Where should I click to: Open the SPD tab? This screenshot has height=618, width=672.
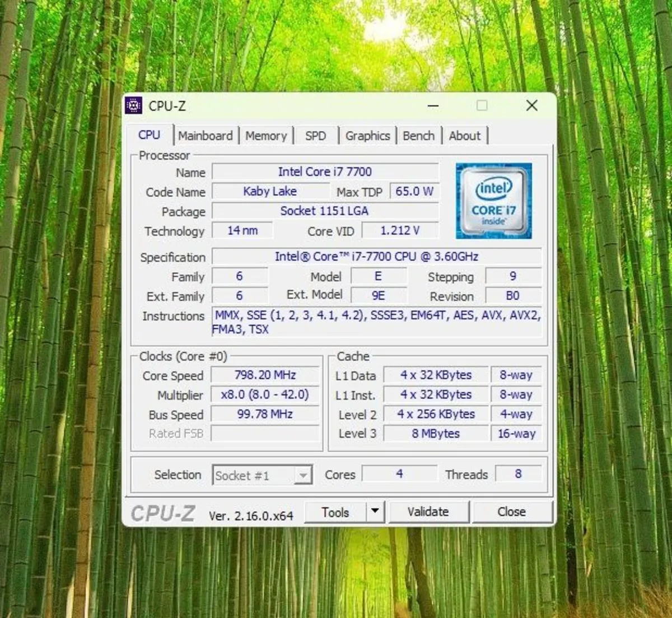pos(316,136)
